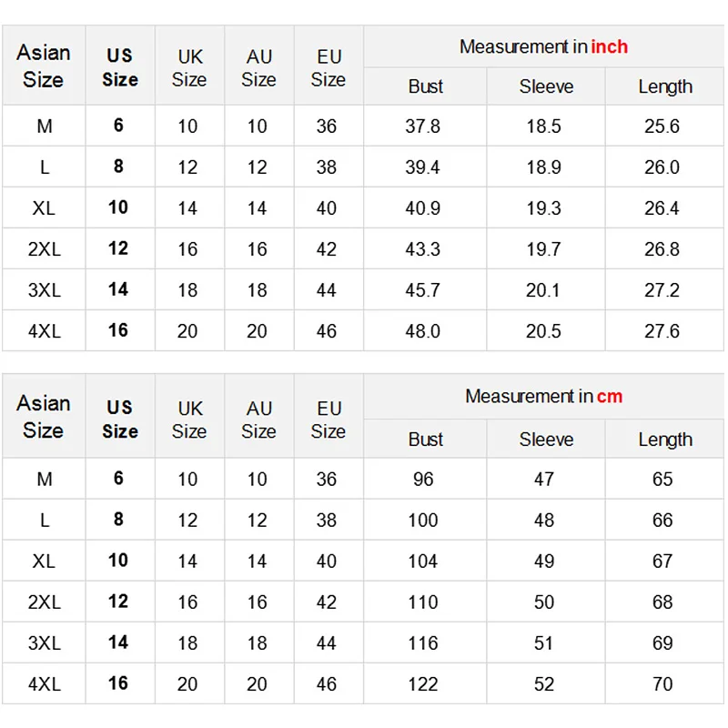Select the 70 length value for 4XL

662,684
